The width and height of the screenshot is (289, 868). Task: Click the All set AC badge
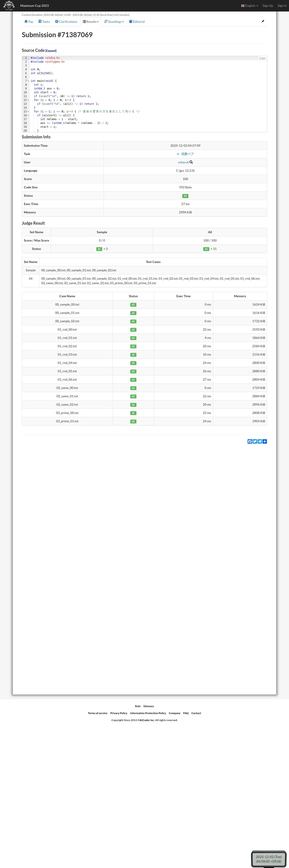pyautogui.click(x=206, y=249)
